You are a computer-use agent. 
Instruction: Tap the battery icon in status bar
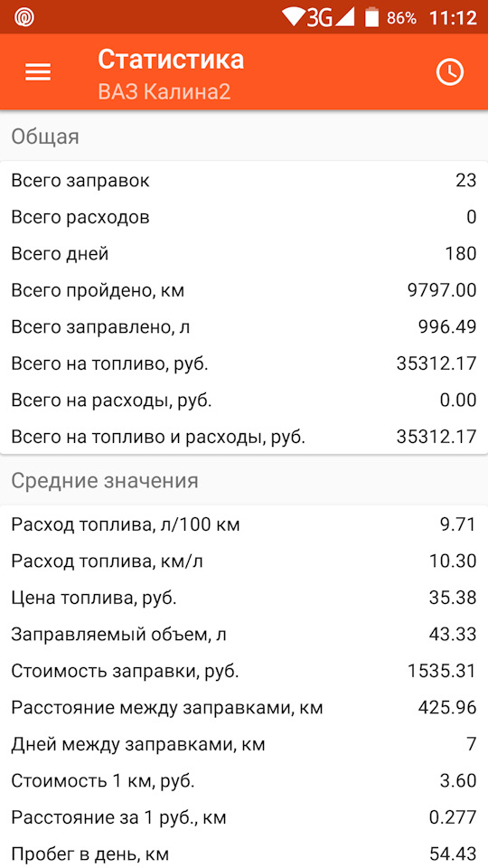point(371,17)
